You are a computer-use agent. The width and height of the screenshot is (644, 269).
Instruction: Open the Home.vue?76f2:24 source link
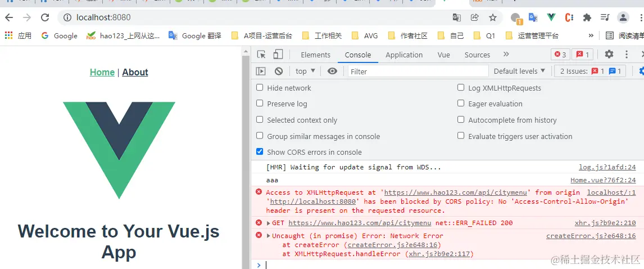[603, 180]
